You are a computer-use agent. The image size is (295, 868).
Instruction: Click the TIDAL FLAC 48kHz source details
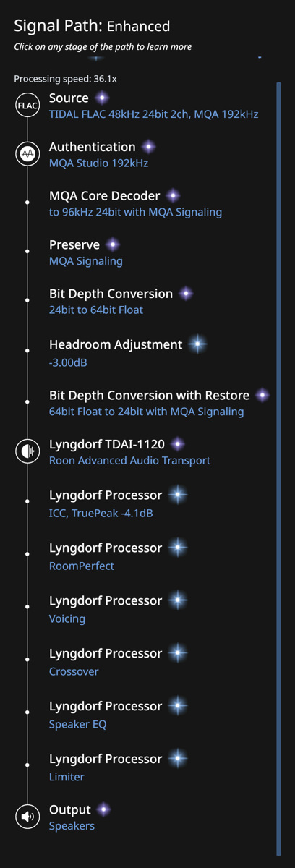pos(153,114)
